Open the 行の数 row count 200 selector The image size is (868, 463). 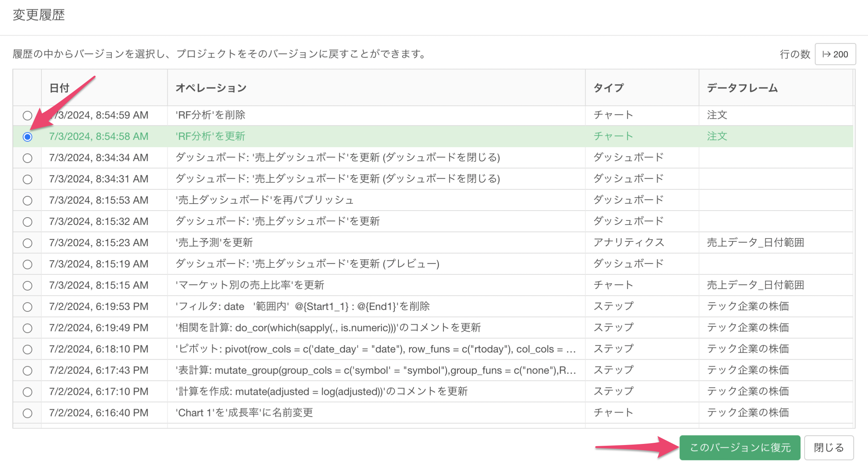coord(835,54)
